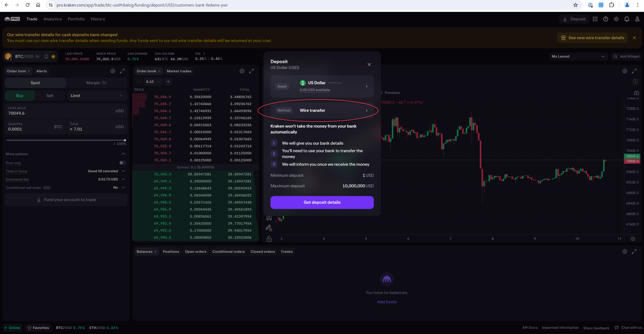Unfavorite BTC/USD by clicking the star
The image size is (644, 334).
point(53,56)
